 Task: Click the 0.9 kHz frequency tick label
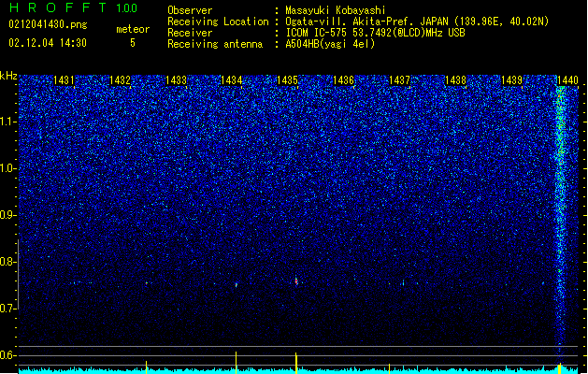[x=7, y=215]
